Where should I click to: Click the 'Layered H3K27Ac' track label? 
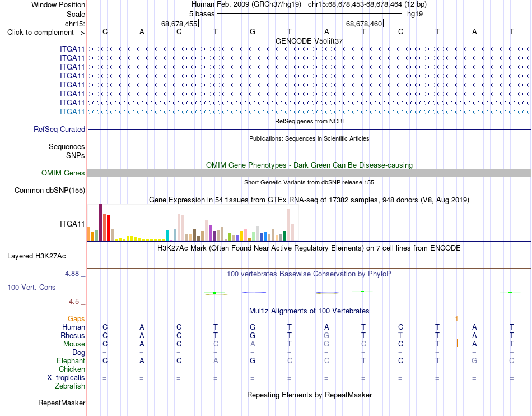point(36,256)
